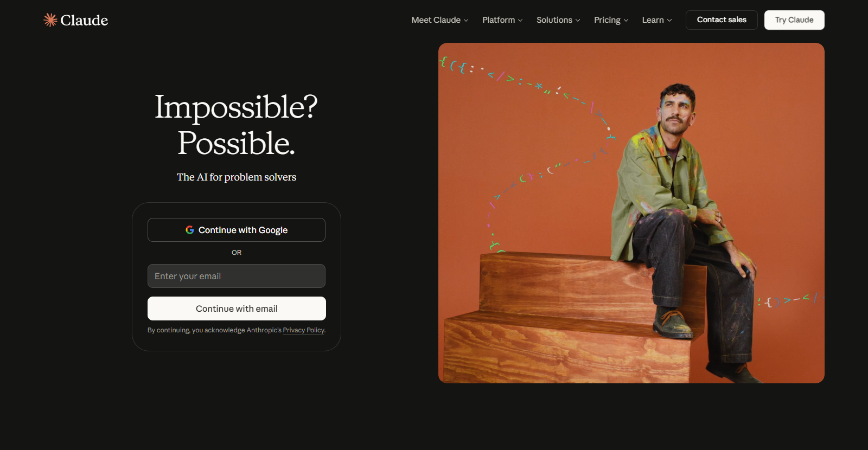Viewport: 868px width, 450px height.
Task: Open the Solutions menu
Action: pos(558,20)
